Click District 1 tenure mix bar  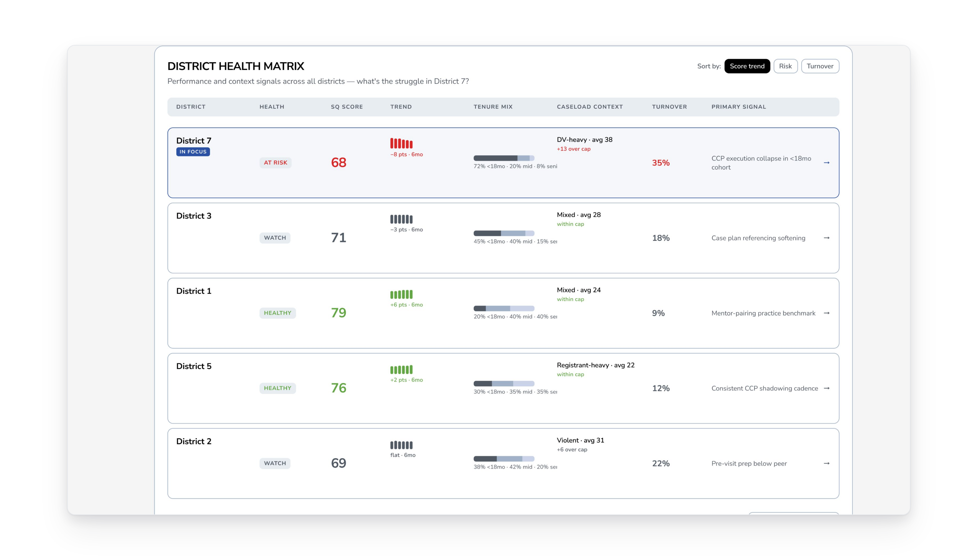504,308
